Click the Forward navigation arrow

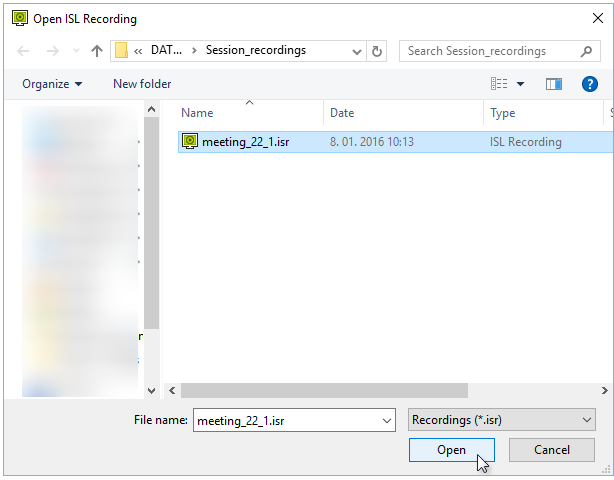click(x=52, y=51)
